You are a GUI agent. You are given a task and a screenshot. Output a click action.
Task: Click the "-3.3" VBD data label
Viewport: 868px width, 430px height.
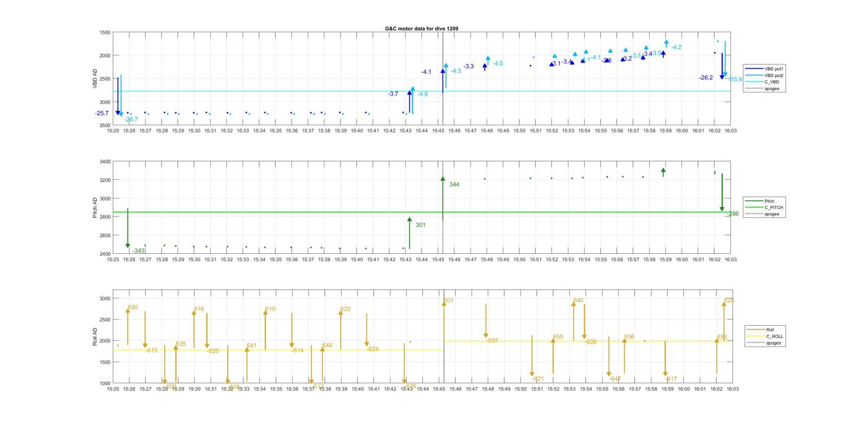469,66
